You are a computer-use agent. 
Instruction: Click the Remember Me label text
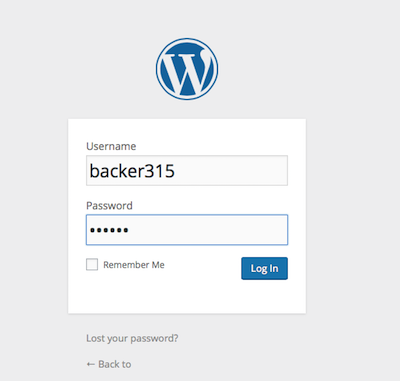(x=134, y=265)
